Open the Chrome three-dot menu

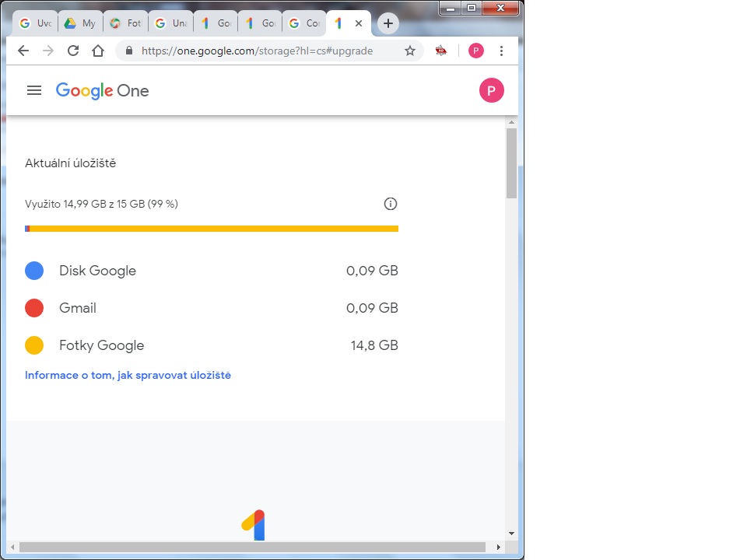tap(501, 51)
